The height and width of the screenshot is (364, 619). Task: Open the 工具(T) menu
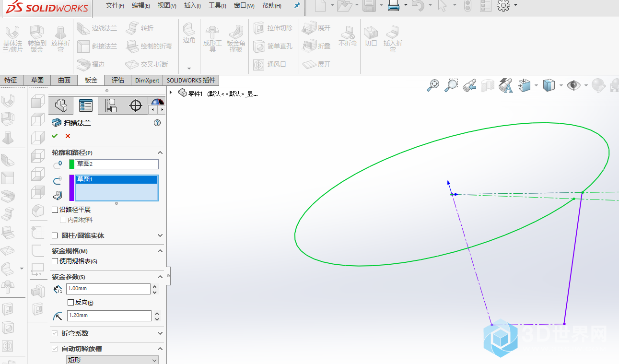pos(218,5)
